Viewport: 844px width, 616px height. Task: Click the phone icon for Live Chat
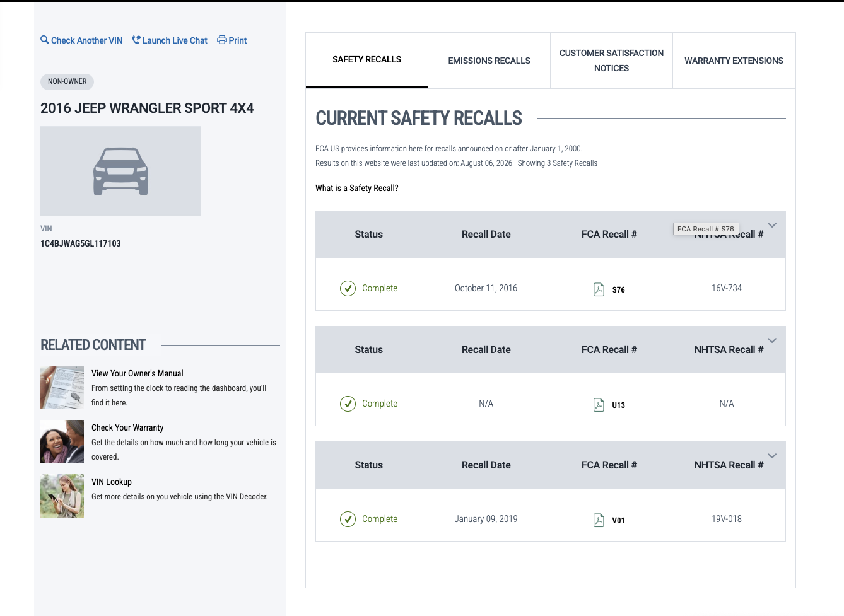[136, 40]
